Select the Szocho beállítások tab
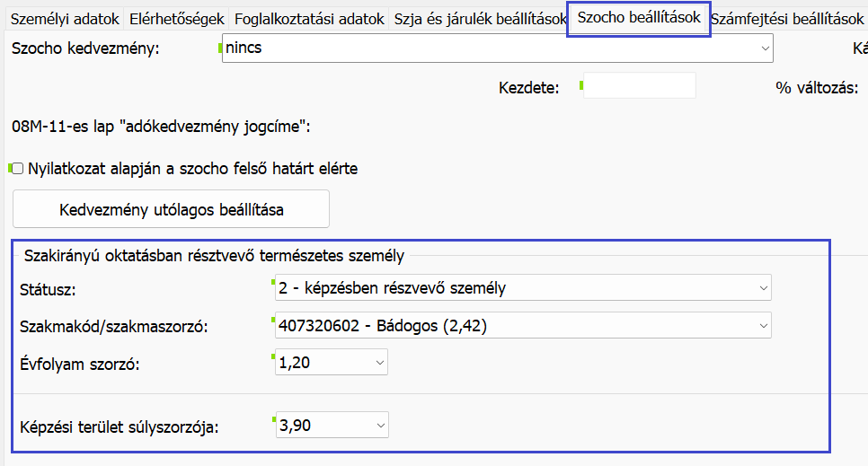The height and width of the screenshot is (466, 868). click(639, 18)
